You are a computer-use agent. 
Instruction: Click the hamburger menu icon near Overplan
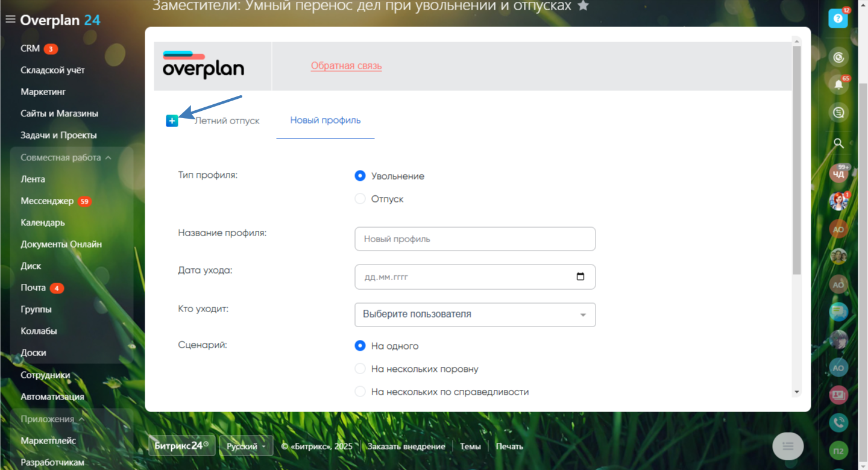10,20
